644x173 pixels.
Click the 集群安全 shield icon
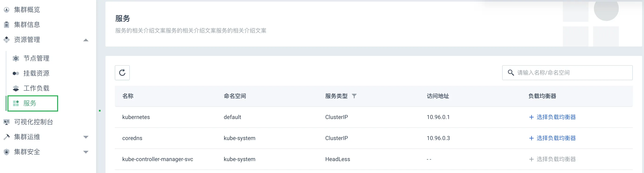tap(7, 152)
